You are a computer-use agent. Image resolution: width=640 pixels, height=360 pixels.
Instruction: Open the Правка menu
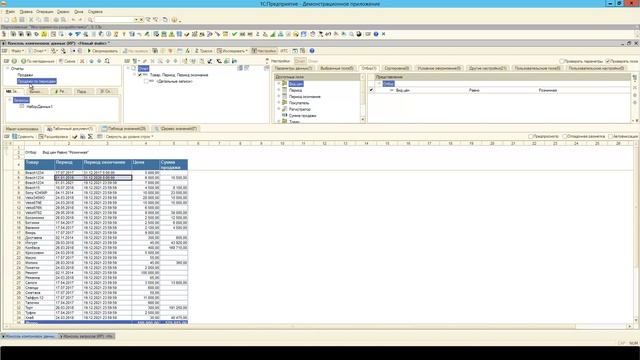click(x=26, y=12)
